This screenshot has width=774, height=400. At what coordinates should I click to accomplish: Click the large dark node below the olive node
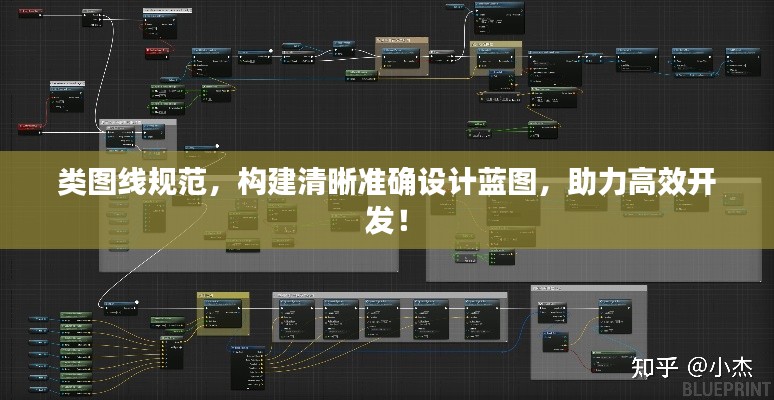click(x=249, y=368)
